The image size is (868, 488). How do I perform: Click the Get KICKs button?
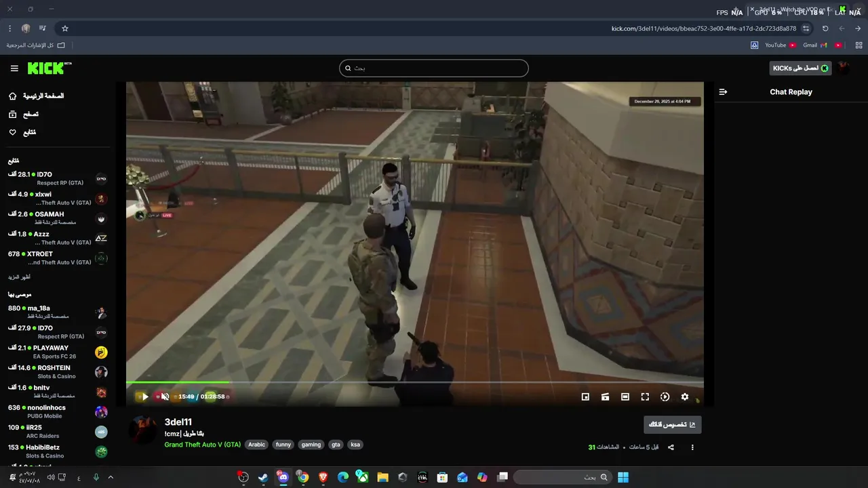[x=800, y=68]
